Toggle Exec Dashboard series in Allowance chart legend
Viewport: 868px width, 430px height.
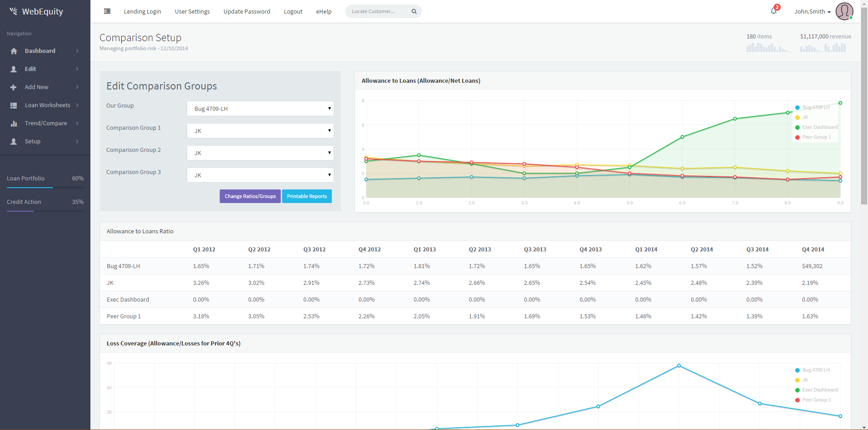tap(819, 128)
